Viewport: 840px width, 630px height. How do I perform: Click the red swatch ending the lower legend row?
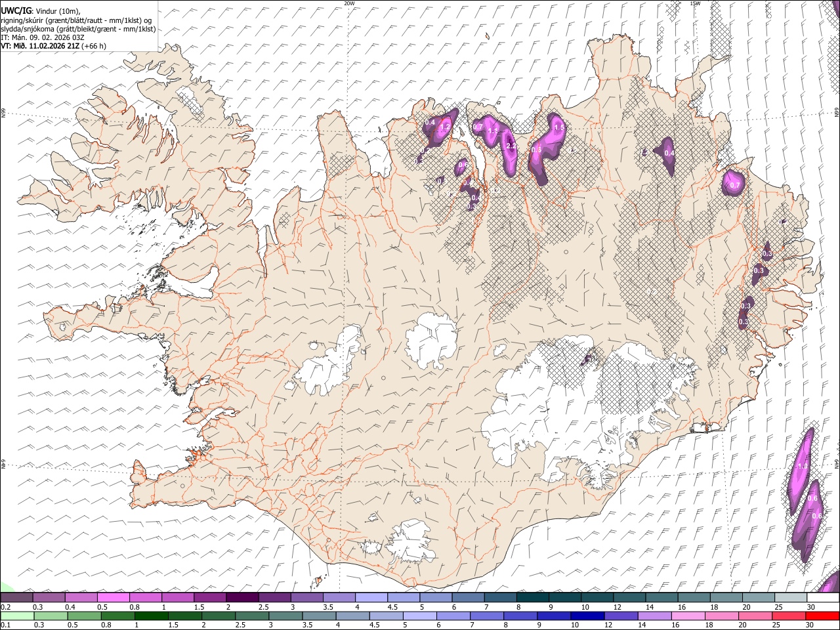pos(822,616)
